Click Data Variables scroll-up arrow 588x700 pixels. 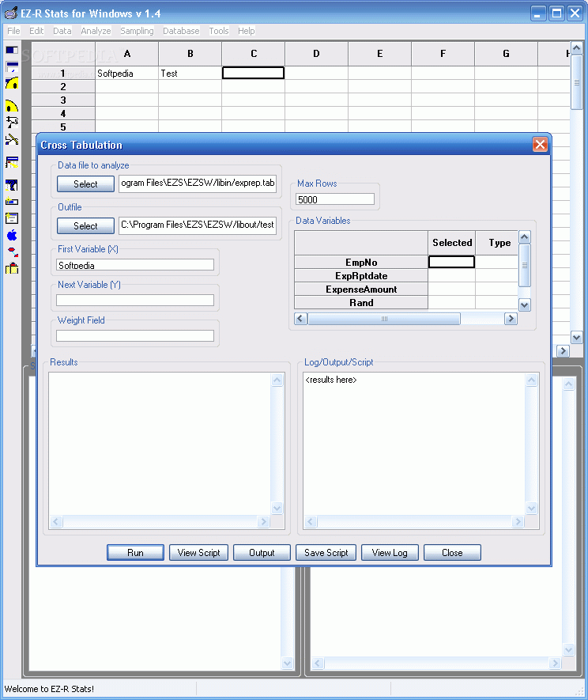coord(525,237)
